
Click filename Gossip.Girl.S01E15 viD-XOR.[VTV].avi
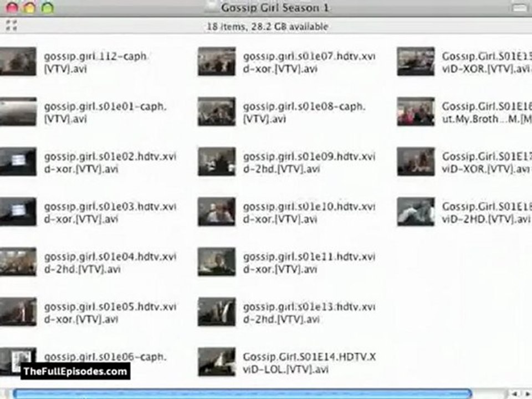pyautogui.click(x=487, y=63)
